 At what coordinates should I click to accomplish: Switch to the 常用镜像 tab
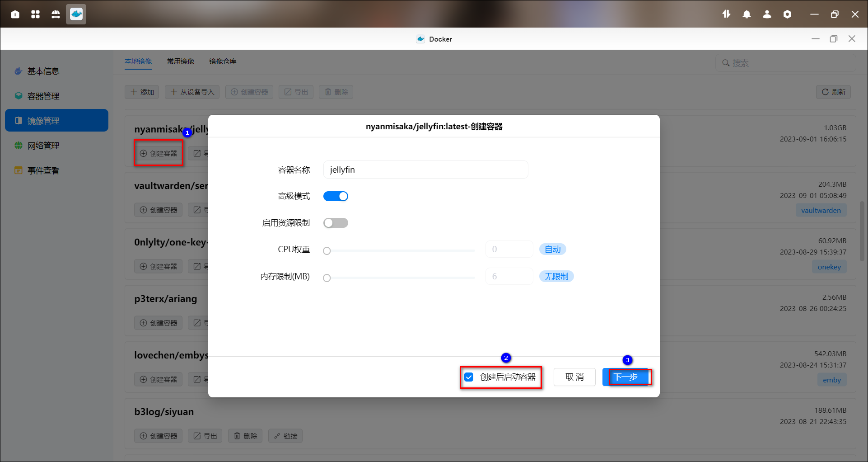pos(181,61)
